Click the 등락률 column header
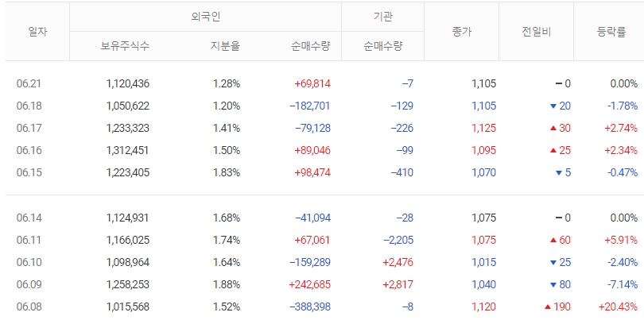The width and height of the screenshot is (644, 320). click(x=611, y=32)
